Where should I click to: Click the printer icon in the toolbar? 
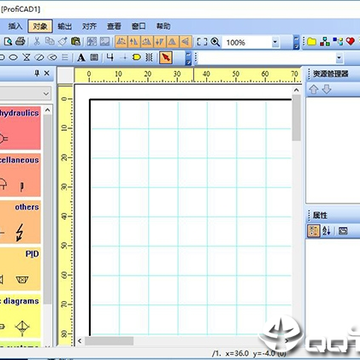click(x=20, y=42)
